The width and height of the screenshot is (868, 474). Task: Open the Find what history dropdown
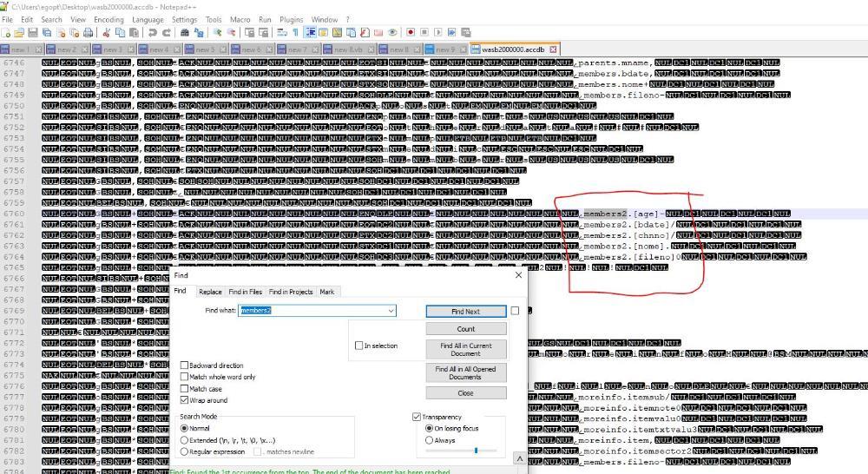[x=391, y=311]
